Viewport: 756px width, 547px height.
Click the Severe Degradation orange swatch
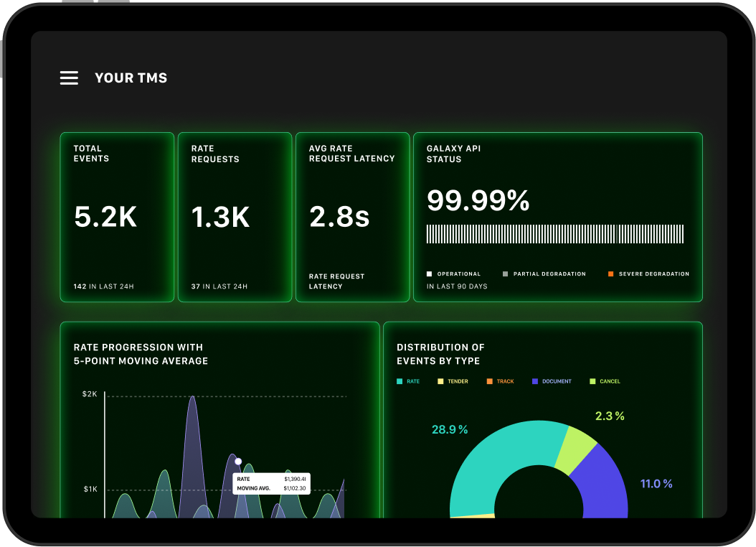611,274
